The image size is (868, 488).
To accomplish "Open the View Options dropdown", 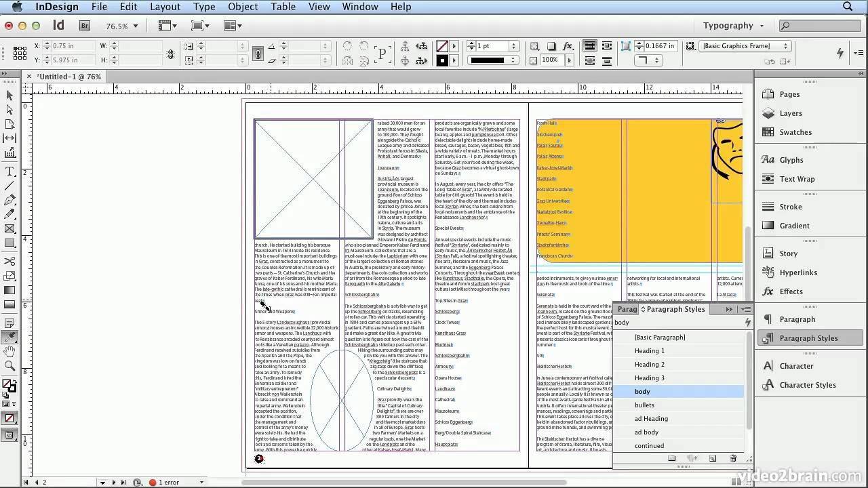I will pyautogui.click(x=167, y=26).
